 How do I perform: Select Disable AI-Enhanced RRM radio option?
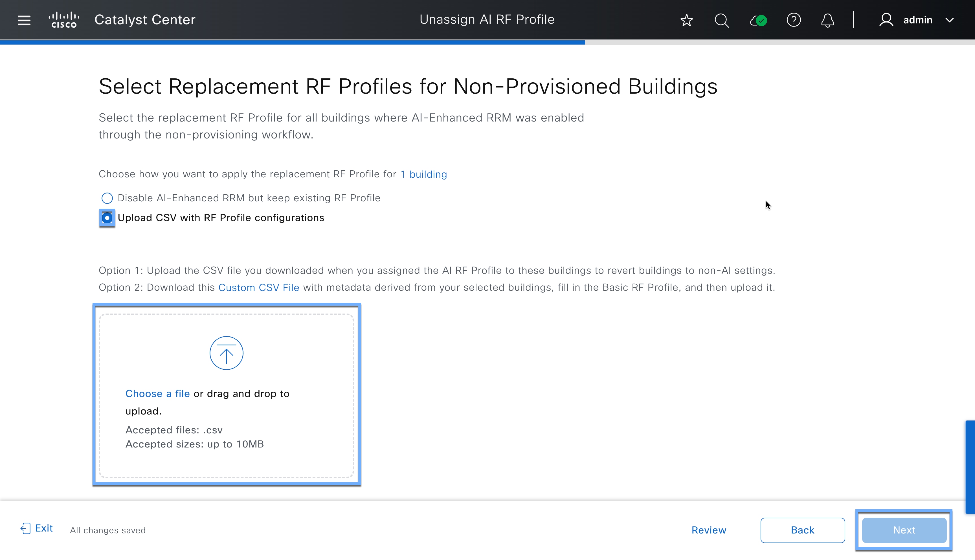point(107,198)
